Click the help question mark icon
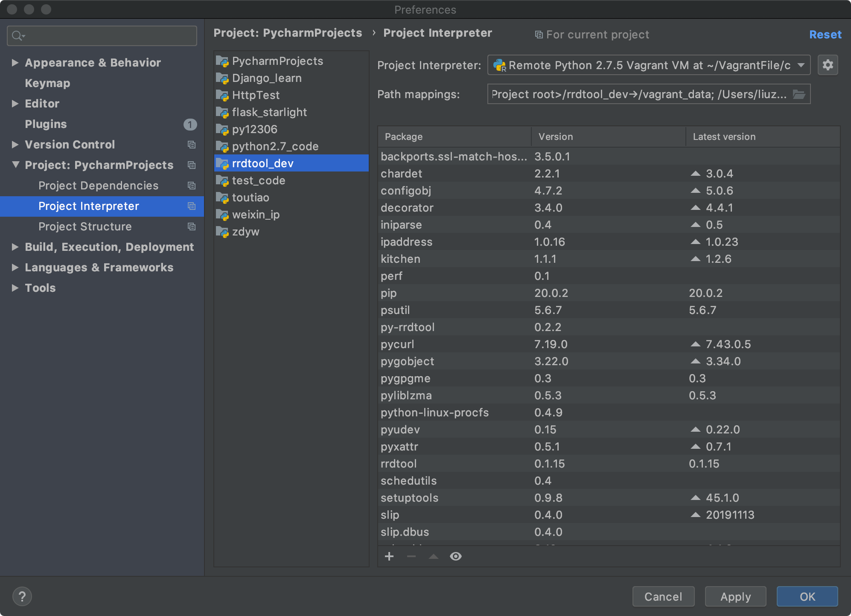The width and height of the screenshot is (851, 616). point(22,596)
